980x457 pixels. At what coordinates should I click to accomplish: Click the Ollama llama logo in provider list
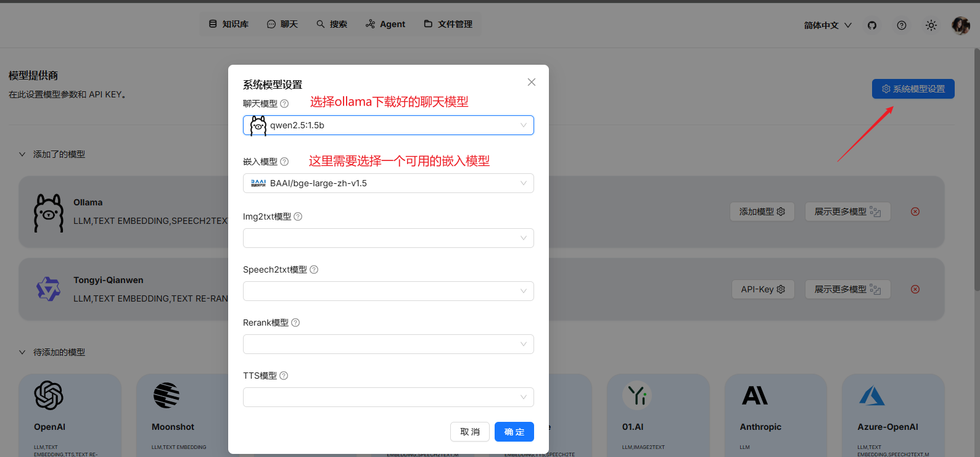pos(49,213)
